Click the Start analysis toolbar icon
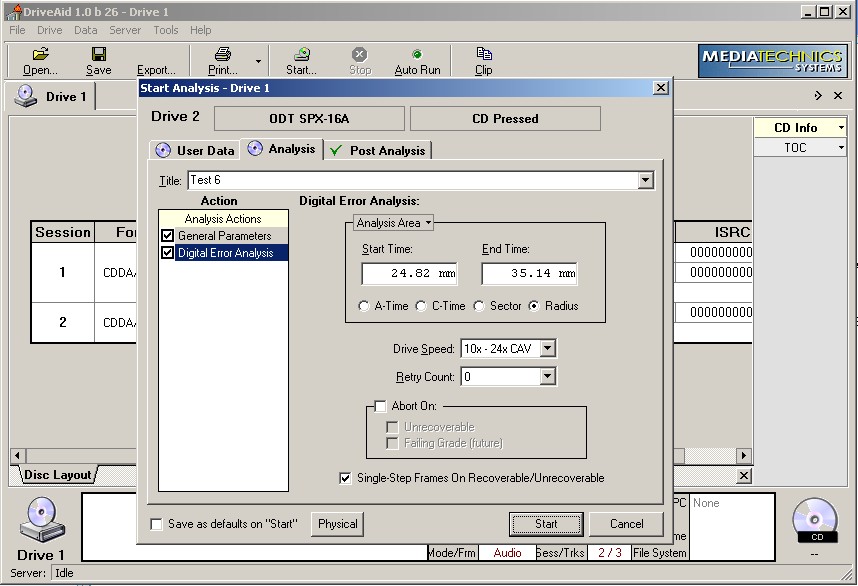The width and height of the screenshot is (858, 586). tap(301, 55)
